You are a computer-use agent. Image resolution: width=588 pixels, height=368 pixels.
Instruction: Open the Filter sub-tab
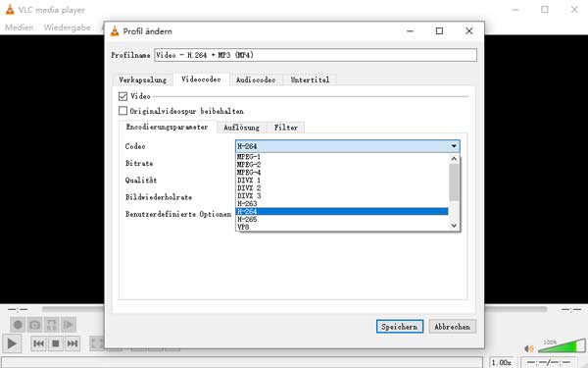pos(286,128)
